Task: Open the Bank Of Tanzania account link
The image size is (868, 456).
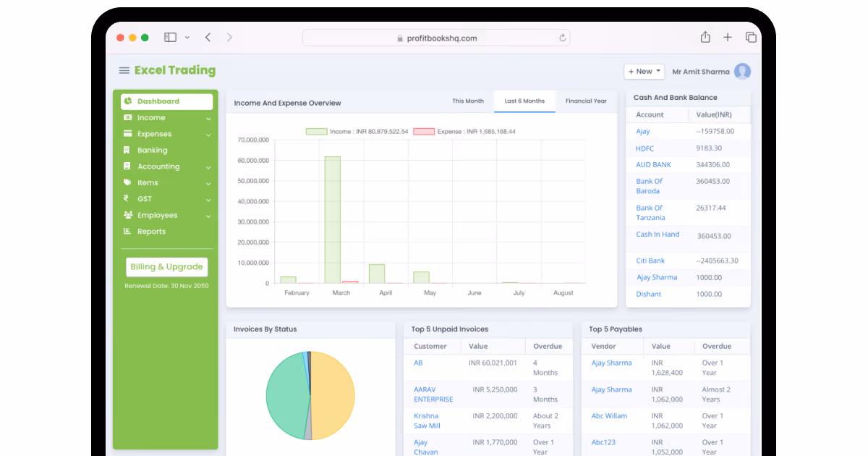Action: pos(650,213)
